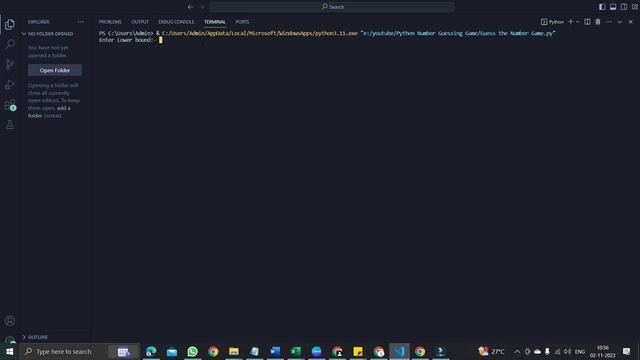
Task: Open the Windows Start menu
Action: click(x=9, y=351)
